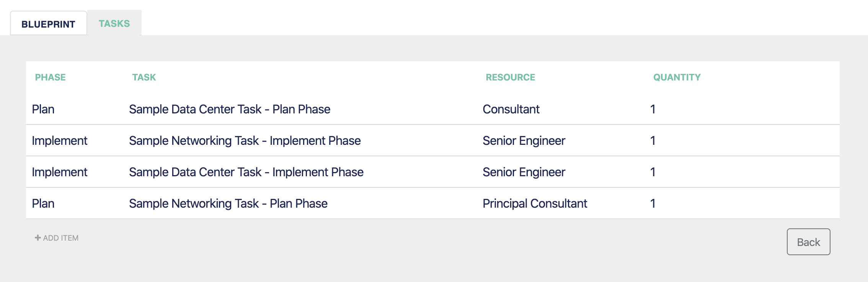Select Sample Data Center Task - Implement Phase row

coord(433,172)
